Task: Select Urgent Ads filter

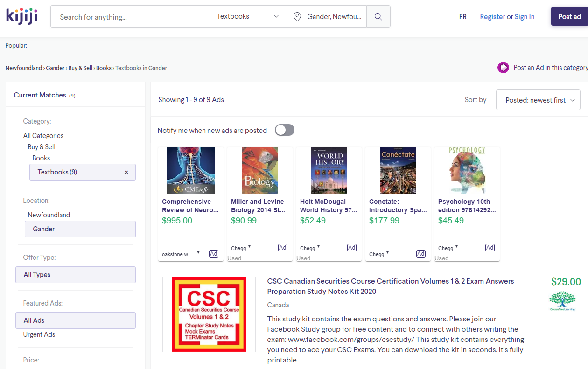Action: point(39,334)
